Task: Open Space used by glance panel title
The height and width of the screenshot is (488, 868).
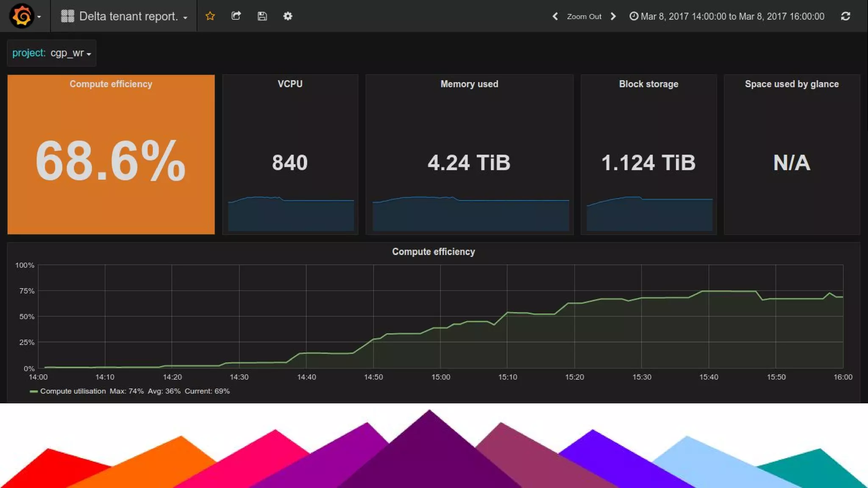Action: (792, 84)
